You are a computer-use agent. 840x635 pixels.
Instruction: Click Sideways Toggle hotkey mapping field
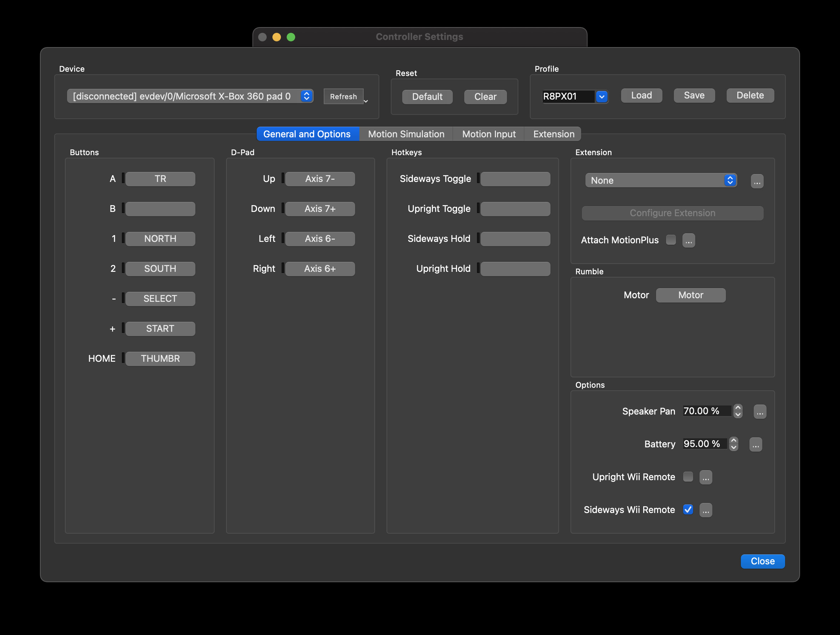(x=515, y=179)
